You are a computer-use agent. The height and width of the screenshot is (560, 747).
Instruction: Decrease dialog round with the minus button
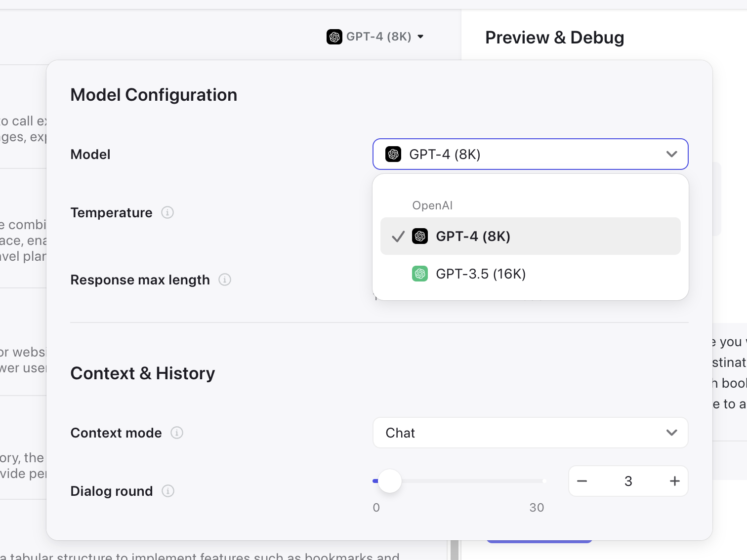point(582,481)
